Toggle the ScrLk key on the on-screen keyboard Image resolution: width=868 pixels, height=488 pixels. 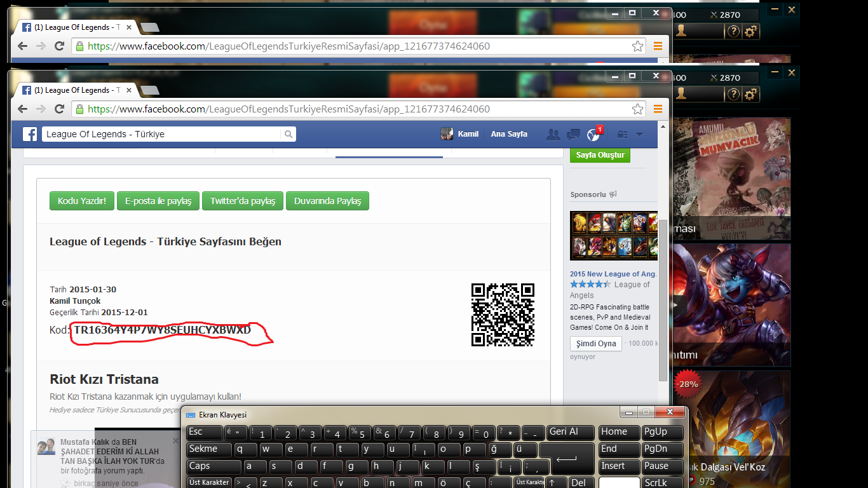(x=663, y=482)
